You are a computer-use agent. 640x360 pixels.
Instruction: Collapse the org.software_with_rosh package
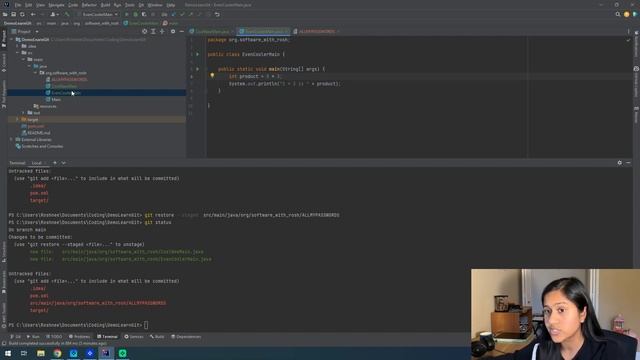(36, 73)
